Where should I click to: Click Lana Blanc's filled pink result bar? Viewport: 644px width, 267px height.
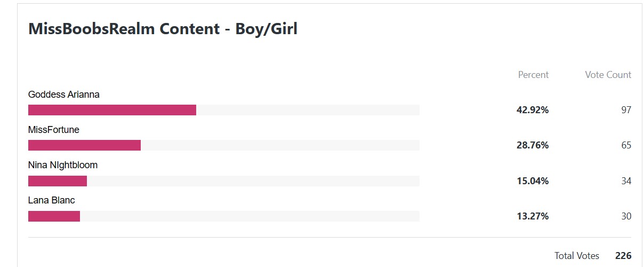coord(54,216)
